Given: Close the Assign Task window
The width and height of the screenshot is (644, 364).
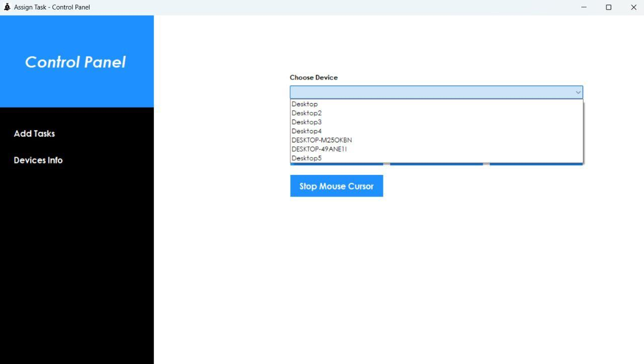Looking at the screenshot, I should [x=633, y=7].
